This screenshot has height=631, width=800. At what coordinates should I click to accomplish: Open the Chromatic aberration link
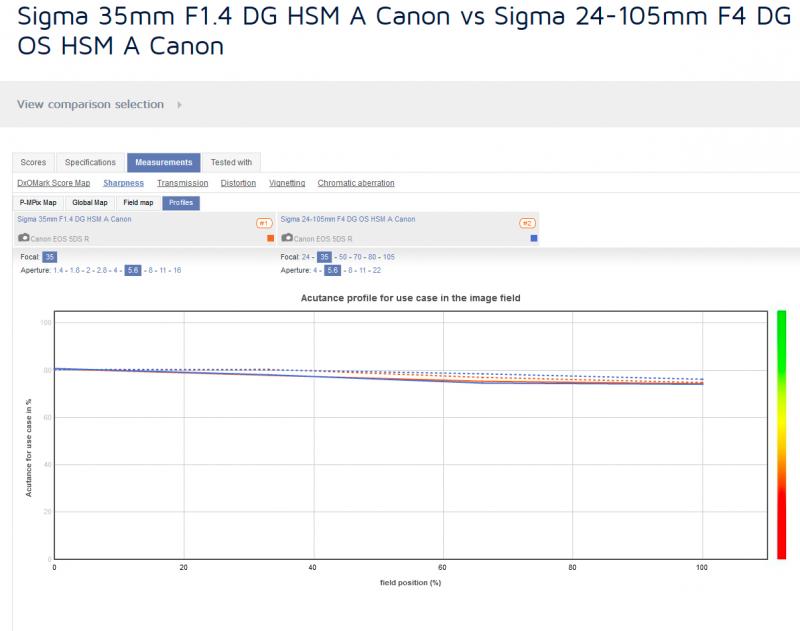[x=356, y=183]
